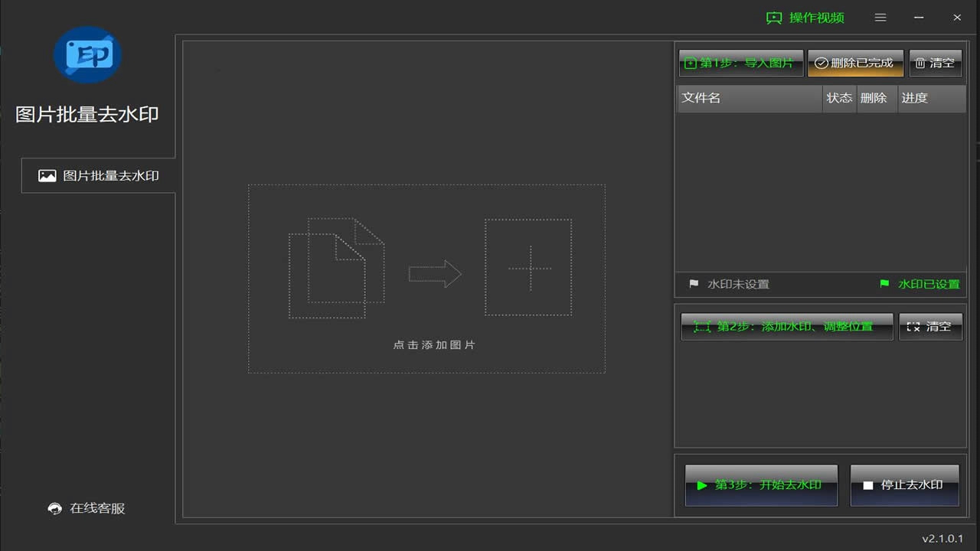Click 第2步：添加水印、调整位置 button
This screenshot has height=551, width=980.
pyautogui.click(x=786, y=327)
